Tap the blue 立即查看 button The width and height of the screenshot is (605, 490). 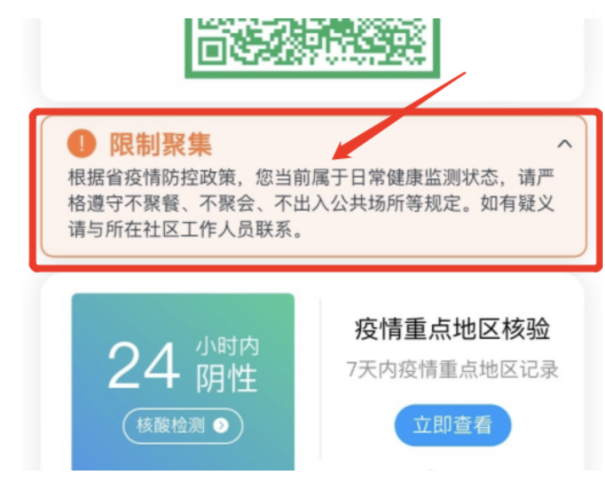(453, 425)
